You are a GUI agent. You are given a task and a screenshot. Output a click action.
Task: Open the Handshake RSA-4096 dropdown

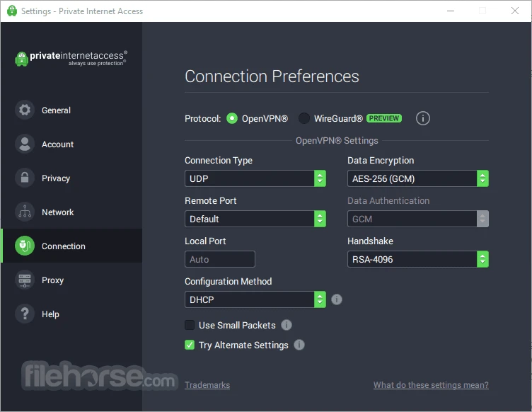(418, 259)
